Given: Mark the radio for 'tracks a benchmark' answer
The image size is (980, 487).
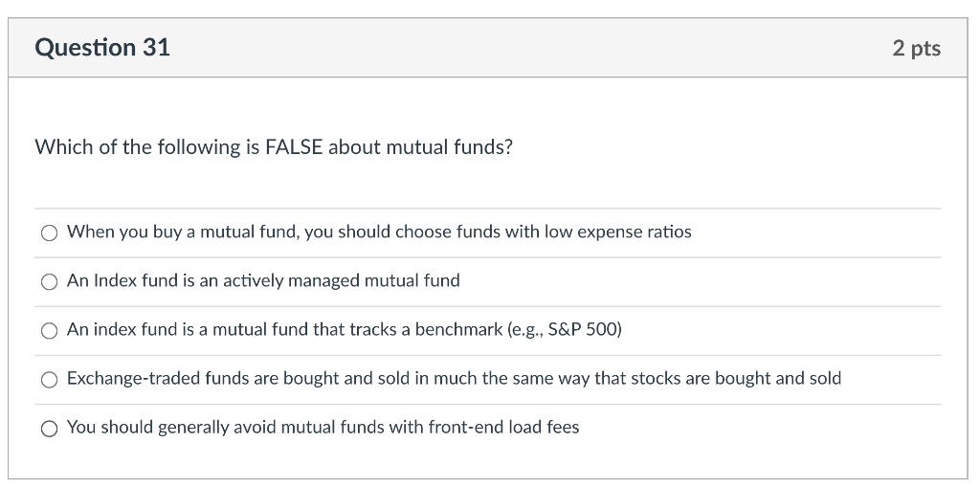Looking at the screenshot, I should coord(49,330).
